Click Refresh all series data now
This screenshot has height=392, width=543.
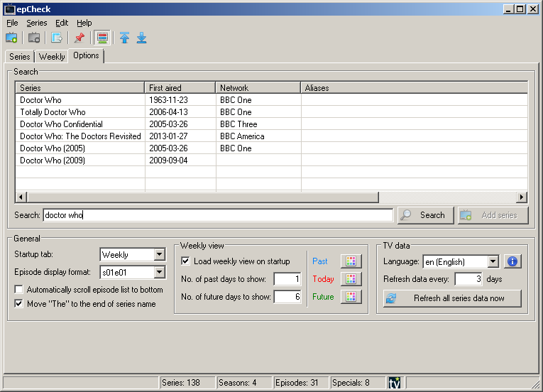(x=452, y=298)
